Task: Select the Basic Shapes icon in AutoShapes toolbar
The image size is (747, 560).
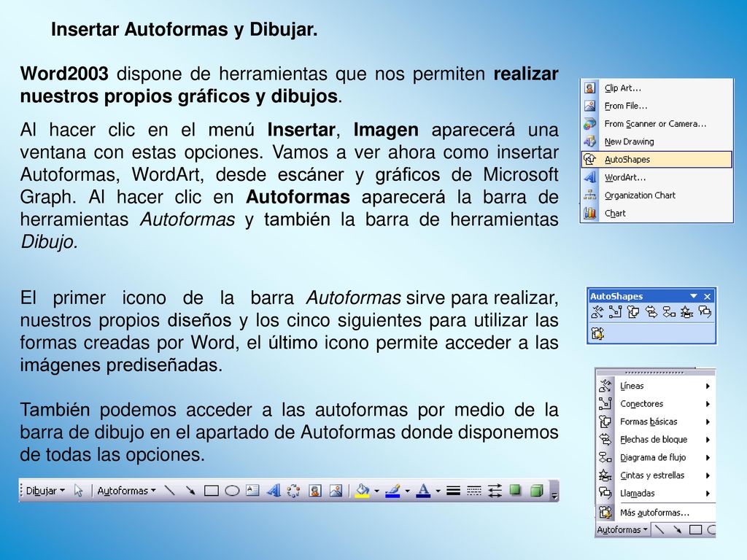Action: pyautogui.click(x=633, y=312)
